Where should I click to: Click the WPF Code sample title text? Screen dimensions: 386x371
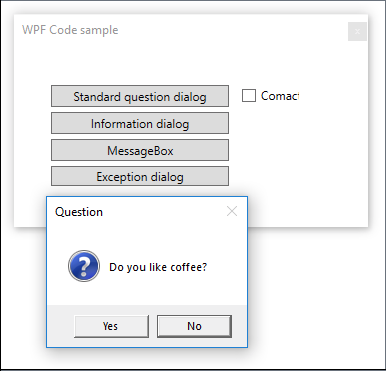pyautogui.click(x=70, y=30)
